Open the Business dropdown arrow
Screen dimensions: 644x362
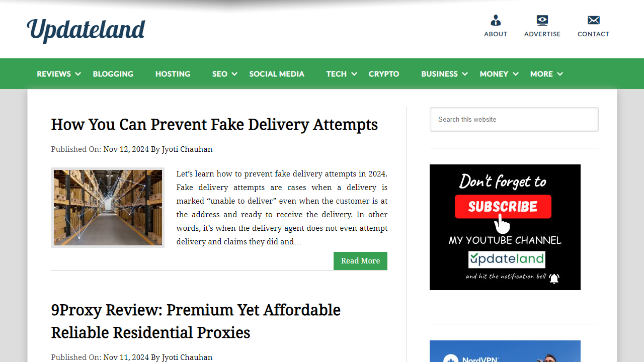(x=465, y=74)
